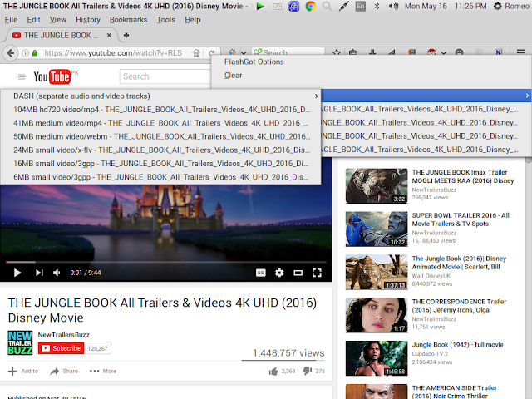Click the green play arrow in the system panel

tap(260, 6)
